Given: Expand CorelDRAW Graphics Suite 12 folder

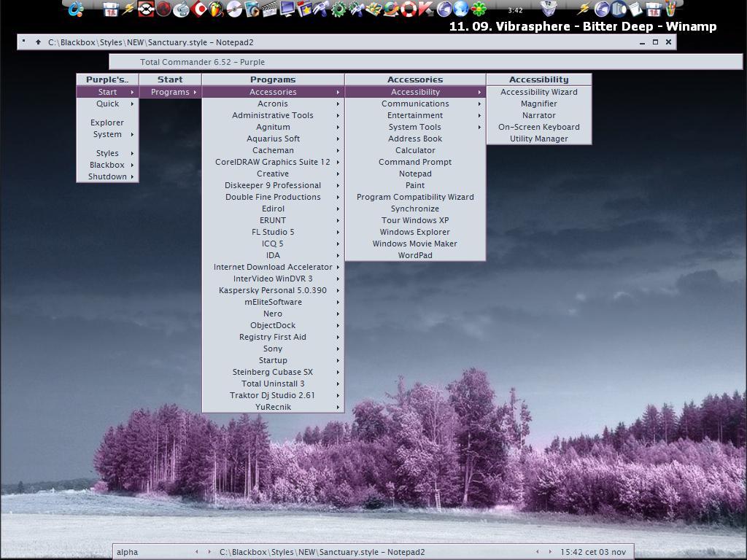Looking at the screenshot, I should click(x=273, y=162).
